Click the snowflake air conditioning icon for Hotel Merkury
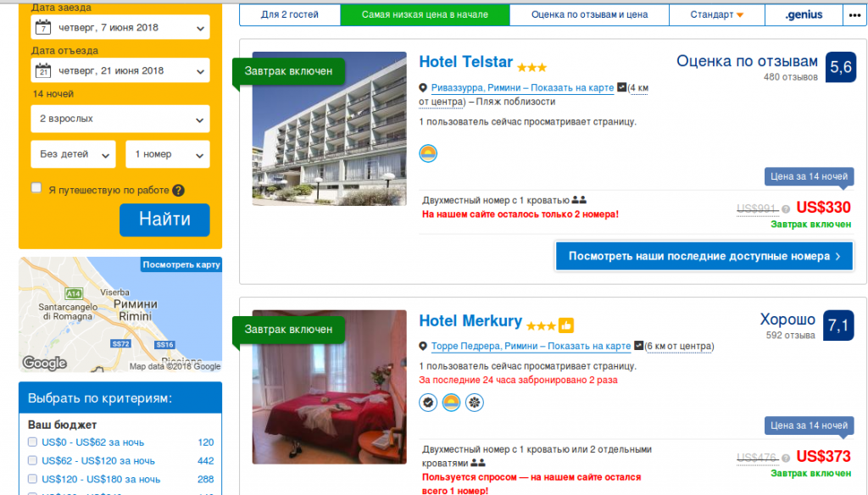 pos(475,403)
